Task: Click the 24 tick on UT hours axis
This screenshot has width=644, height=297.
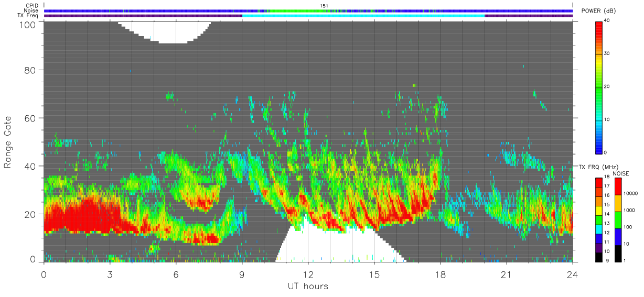Action: pyautogui.click(x=573, y=274)
